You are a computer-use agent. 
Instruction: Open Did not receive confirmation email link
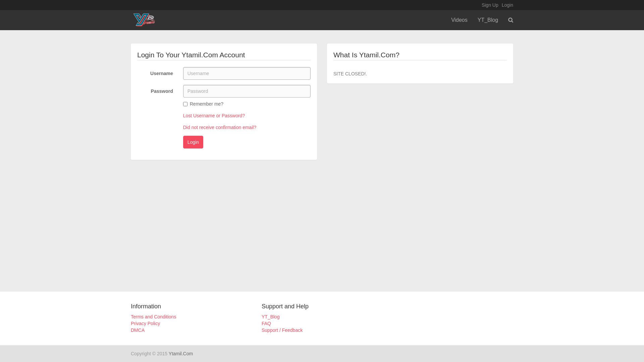click(220, 127)
